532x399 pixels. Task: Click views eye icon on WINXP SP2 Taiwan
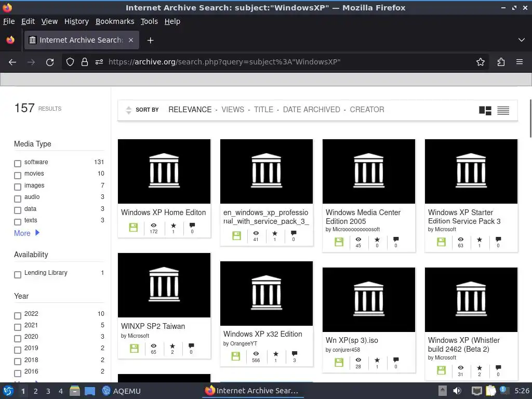(154, 345)
